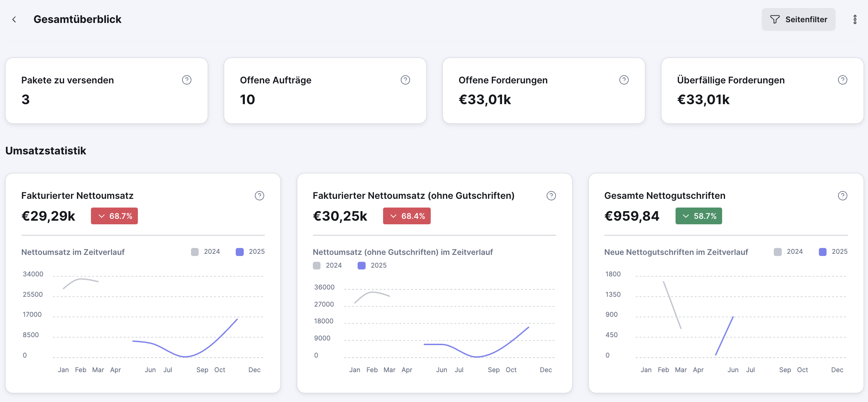
Task: Show help for Nettoumsatz (ohne Gutschriften)
Action: tap(551, 196)
